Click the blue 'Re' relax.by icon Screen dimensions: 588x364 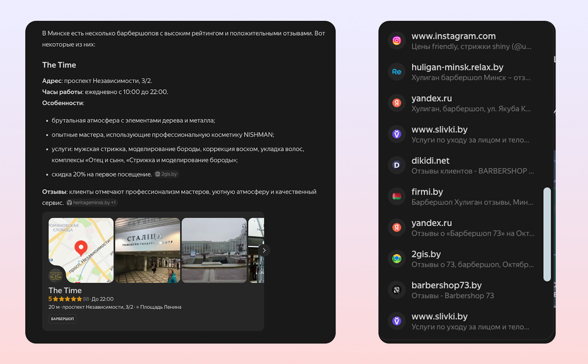tap(397, 72)
